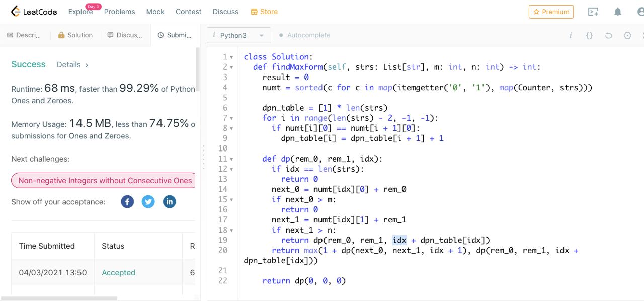Toggle the Autocomplete option

click(304, 35)
